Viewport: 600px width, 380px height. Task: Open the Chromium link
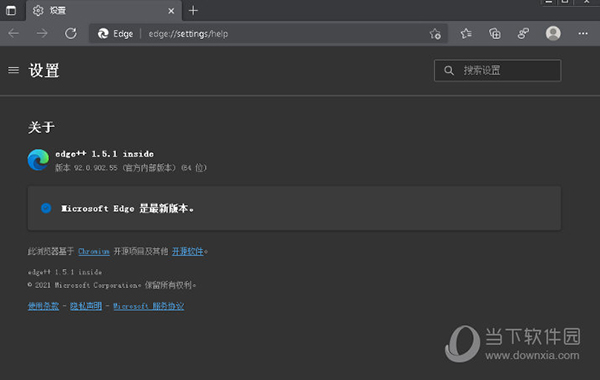94,251
